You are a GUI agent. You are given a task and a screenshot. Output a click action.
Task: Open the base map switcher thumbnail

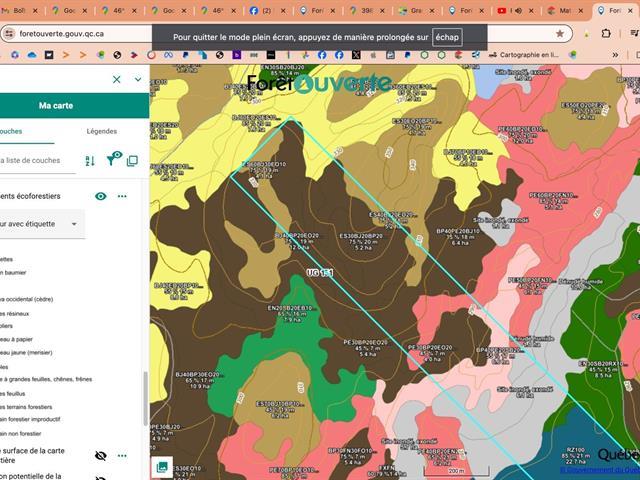pyautogui.click(x=162, y=467)
